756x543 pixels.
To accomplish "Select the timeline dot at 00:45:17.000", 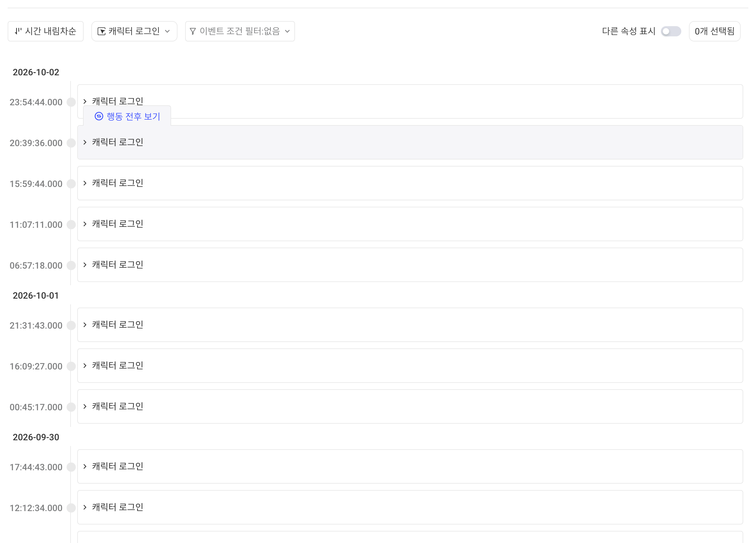I will coord(71,407).
